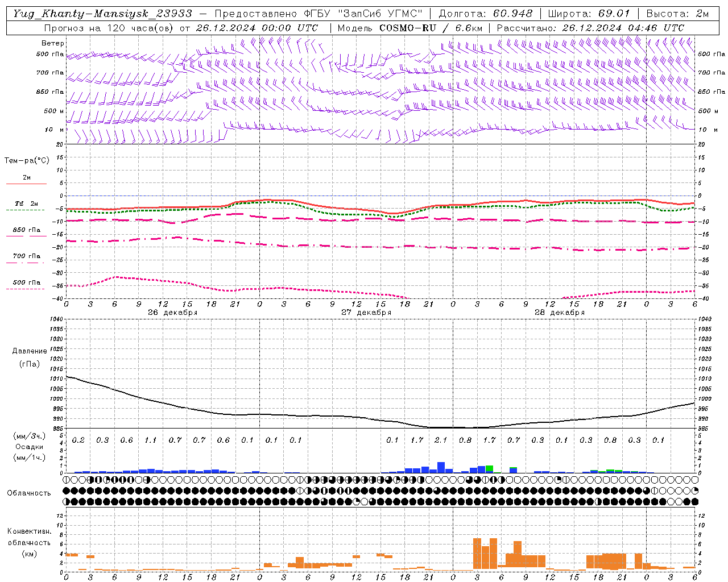Select the 2.1 precipitation amount
This screenshot has height=582, width=728.
pos(441,440)
